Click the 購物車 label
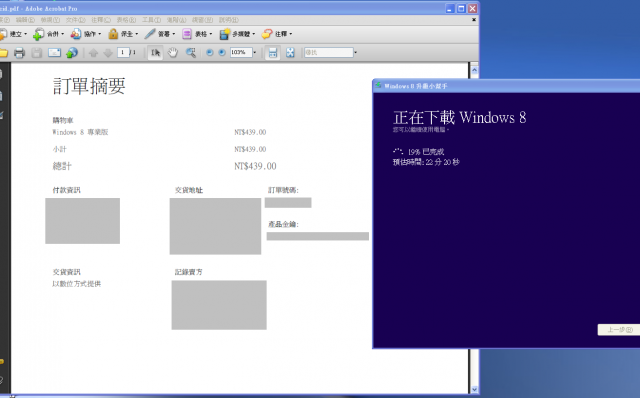The width and height of the screenshot is (640, 398). (63, 120)
